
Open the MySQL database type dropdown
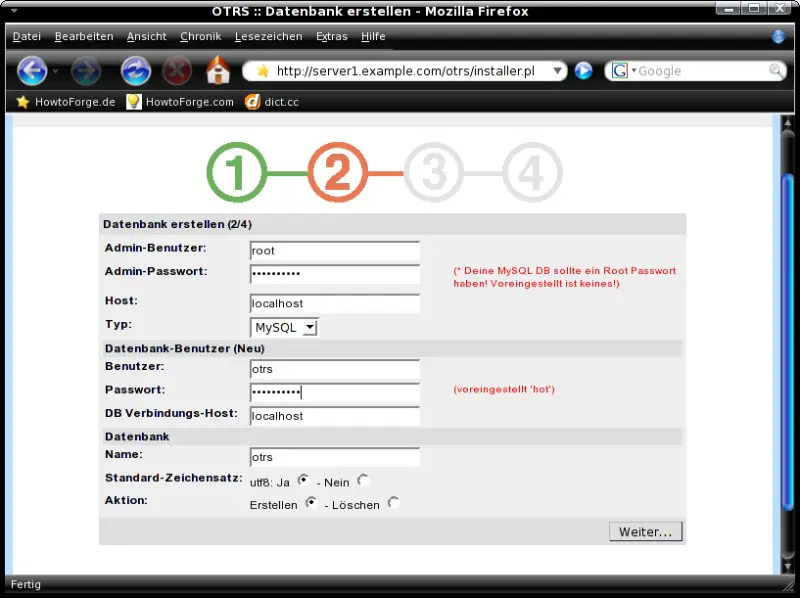(284, 328)
